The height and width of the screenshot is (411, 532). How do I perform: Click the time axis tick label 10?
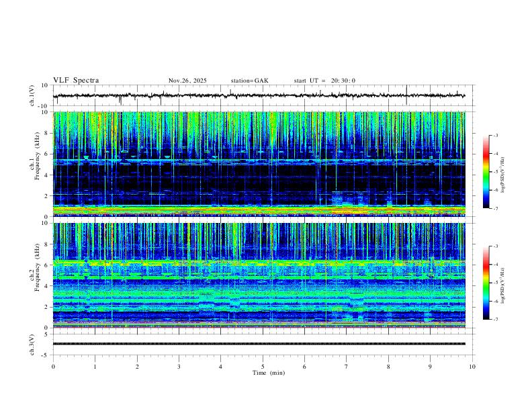pos(472,367)
